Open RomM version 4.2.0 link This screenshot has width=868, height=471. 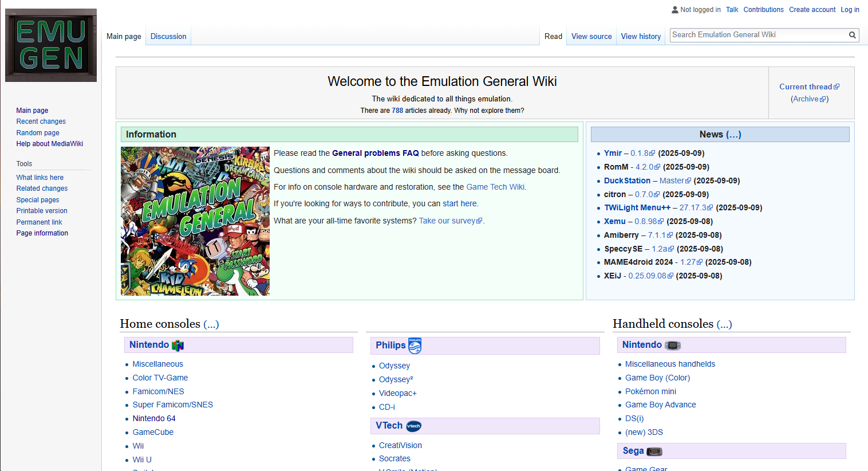(648, 167)
